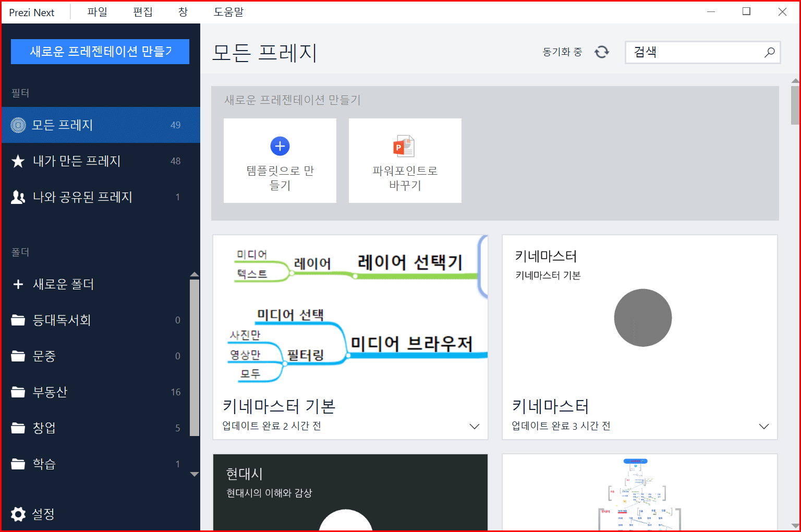Select 내가 만든 프레지 filter
Image resolution: width=801 pixels, height=532 pixels.
point(101,161)
